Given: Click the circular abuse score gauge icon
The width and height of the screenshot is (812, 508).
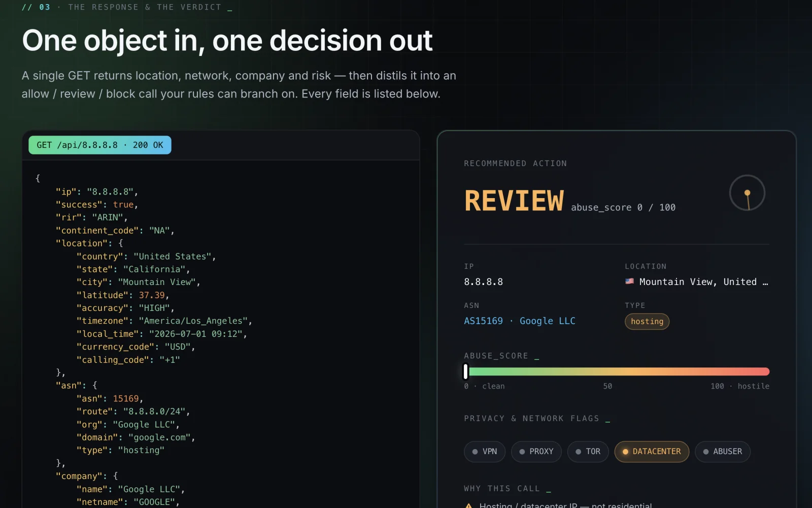Looking at the screenshot, I should (747, 193).
